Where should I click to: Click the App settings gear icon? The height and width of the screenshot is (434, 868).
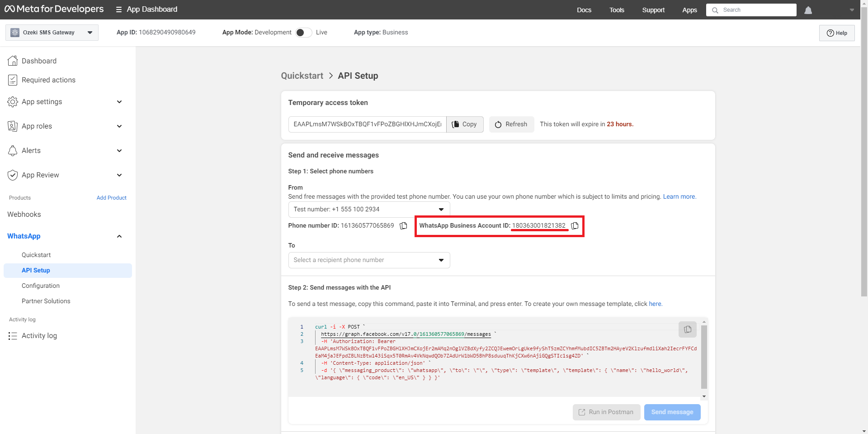pyautogui.click(x=13, y=102)
